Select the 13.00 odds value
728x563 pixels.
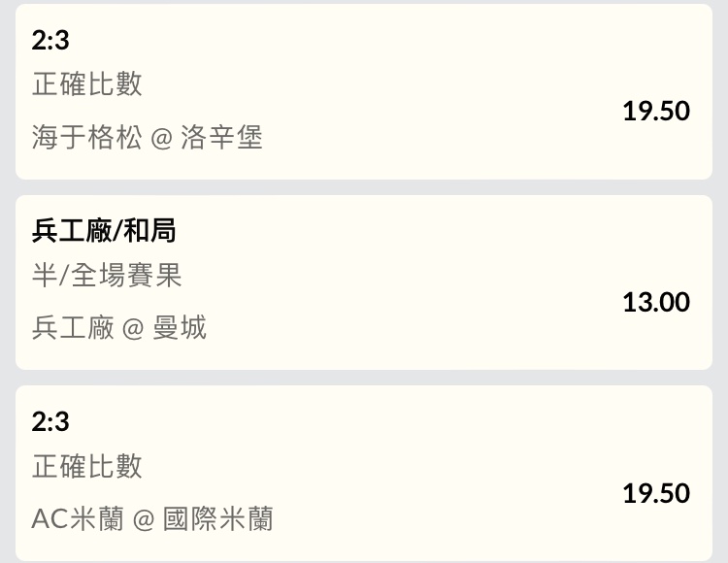coord(656,302)
